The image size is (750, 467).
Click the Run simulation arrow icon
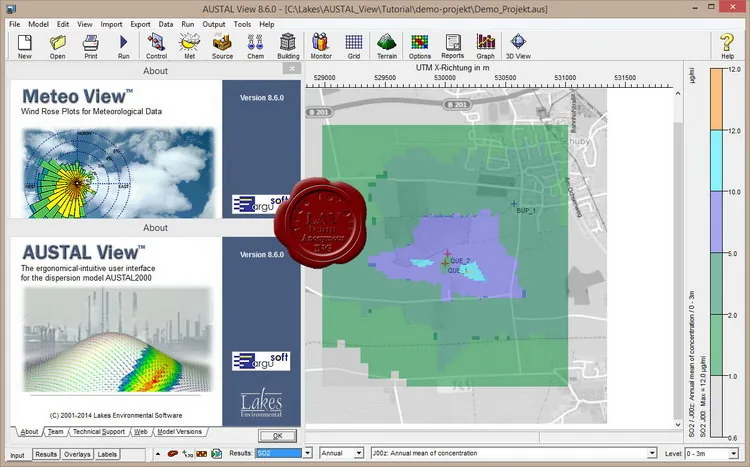point(123,46)
